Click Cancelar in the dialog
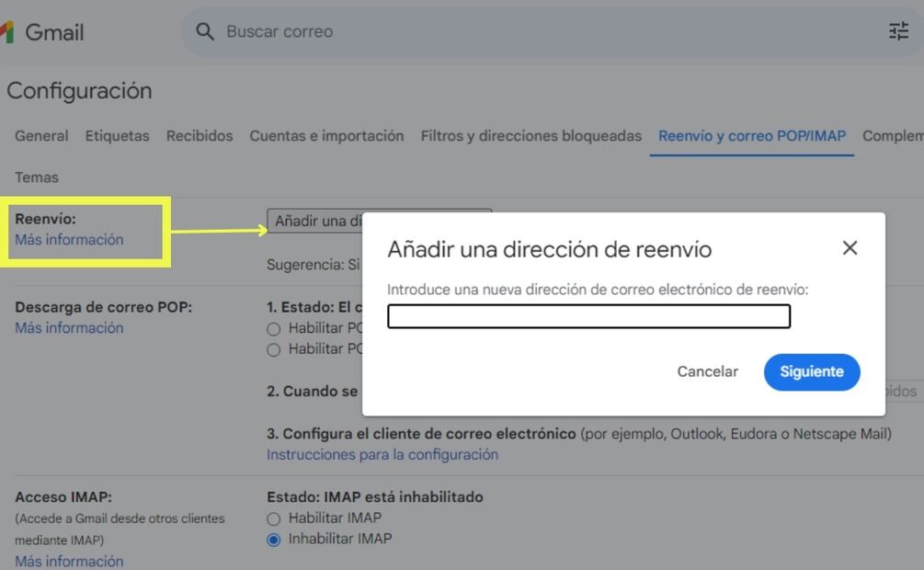The width and height of the screenshot is (924, 570). pos(707,371)
